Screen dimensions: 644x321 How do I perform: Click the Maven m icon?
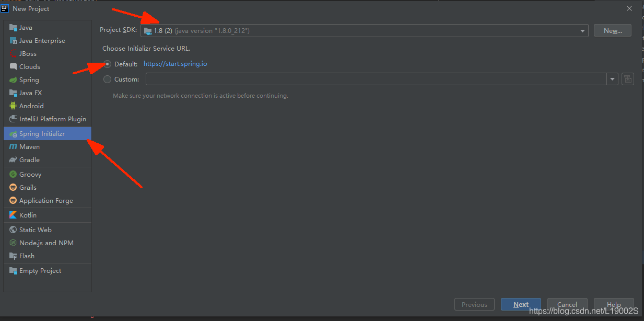point(13,147)
